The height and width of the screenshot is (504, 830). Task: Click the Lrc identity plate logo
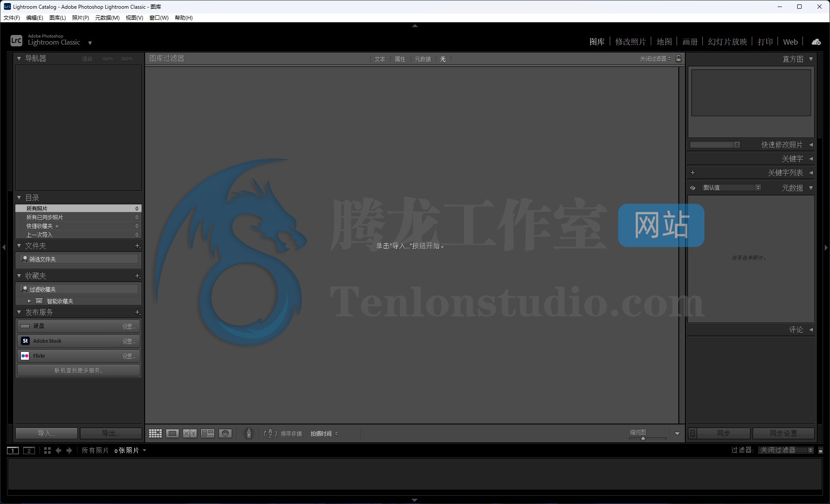coord(16,41)
